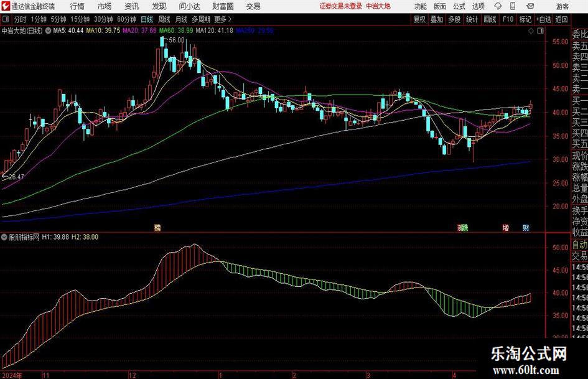Viewport: 588px width, 379px height.
Task: Switch to the 分时 chart tab
Action: click(20, 19)
